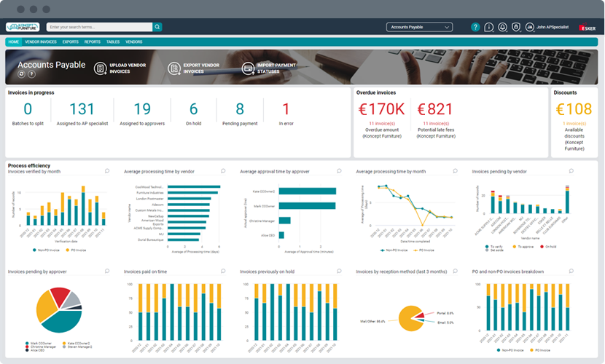
Task: Open the 131 Assigned to AP specialist count
Action: click(82, 109)
